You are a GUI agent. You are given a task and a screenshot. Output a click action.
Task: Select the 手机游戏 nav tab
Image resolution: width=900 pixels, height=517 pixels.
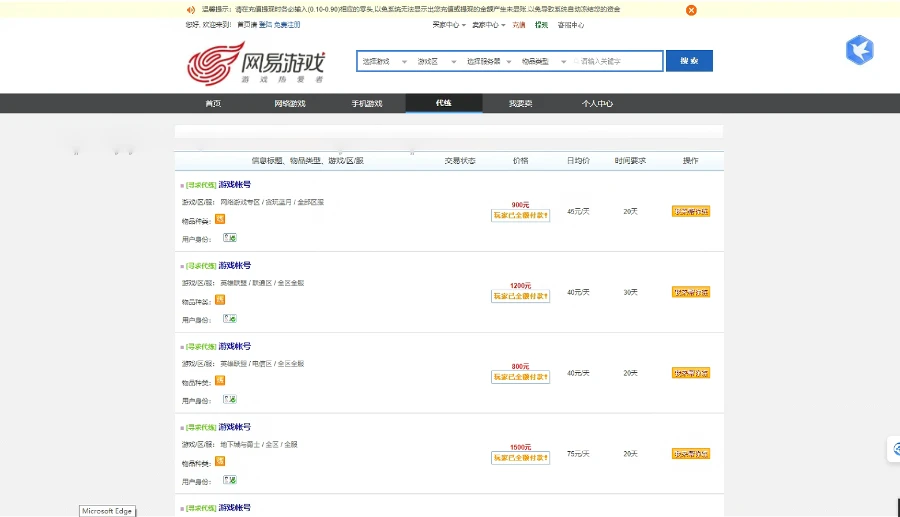367,103
